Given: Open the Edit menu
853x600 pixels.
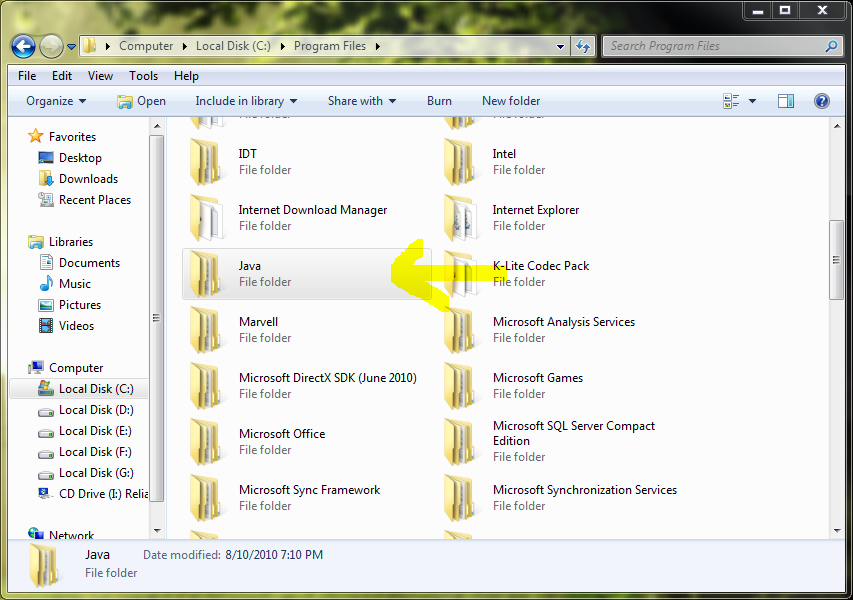Looking at the screenshot, I should [62, 76].
